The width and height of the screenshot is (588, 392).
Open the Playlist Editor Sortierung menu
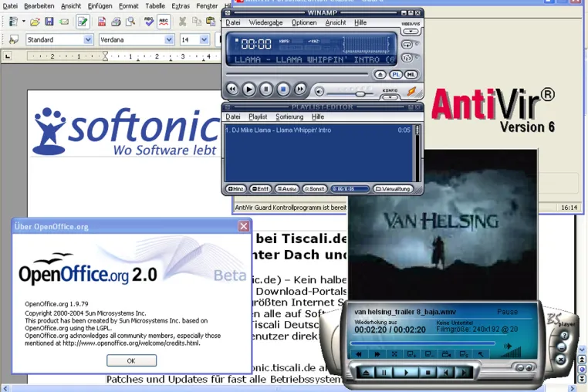(289, 117)
